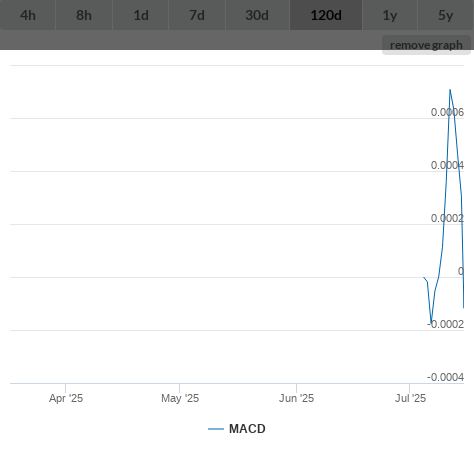Click the 0.0006 y-axis label
The height and width of the screenshot is (455, 474).
click(447, 112)
